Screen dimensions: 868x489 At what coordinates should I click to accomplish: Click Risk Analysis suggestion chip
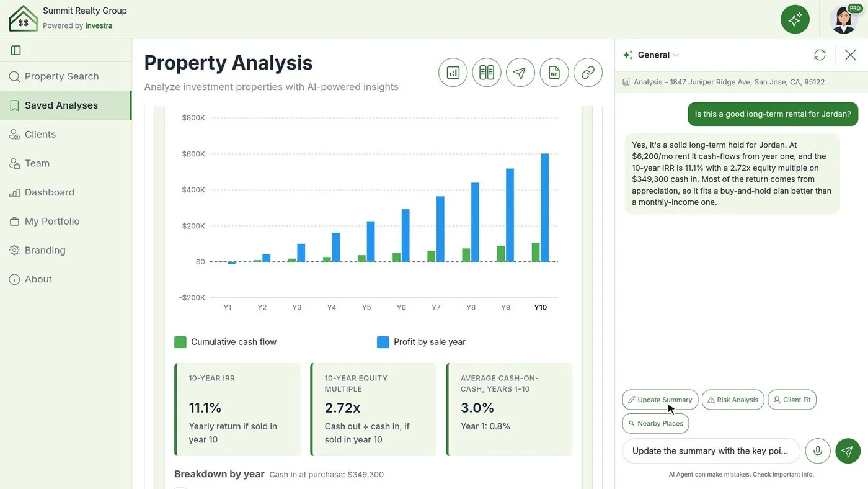tap(733, 400)
